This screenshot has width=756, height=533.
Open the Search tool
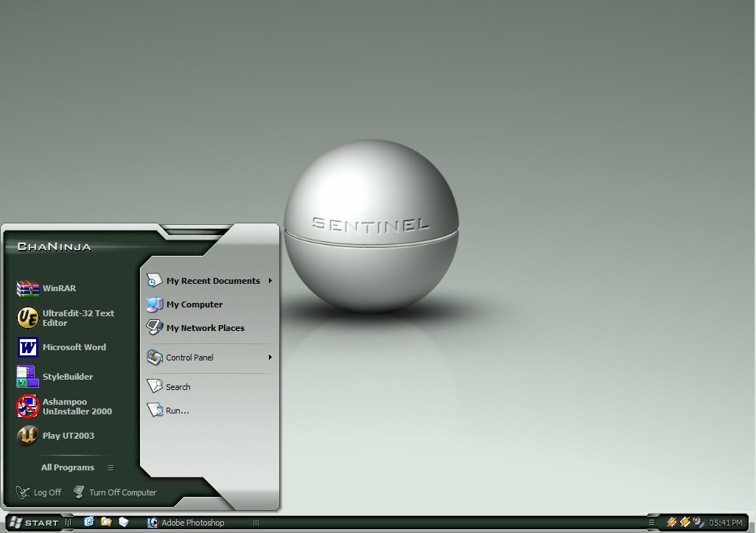click(x=177, y=386)
